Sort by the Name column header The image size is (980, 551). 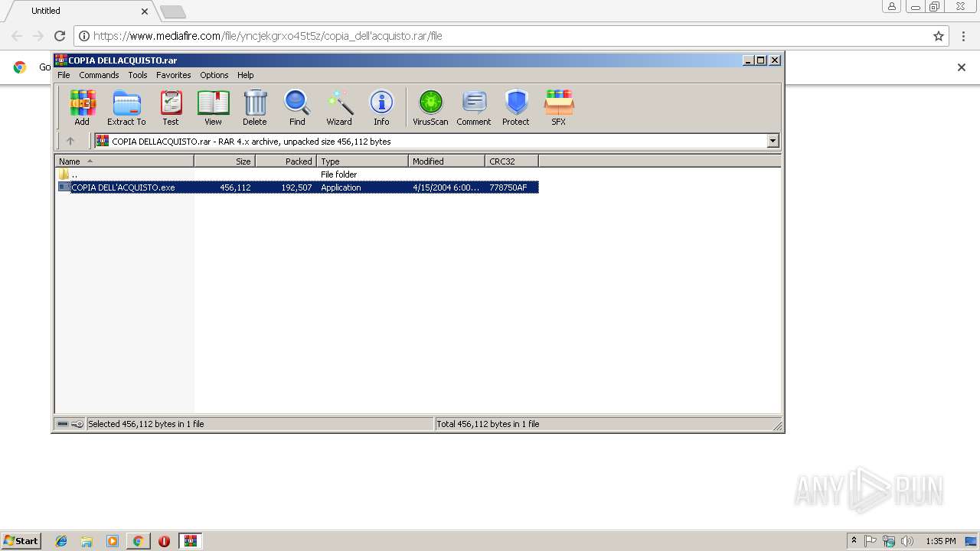(125, 161)
